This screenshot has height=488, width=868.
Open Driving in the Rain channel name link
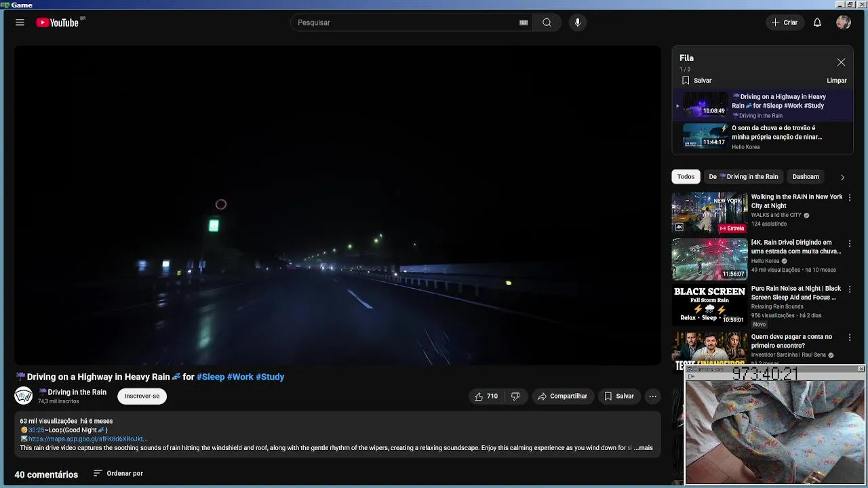[x=73, y=392]
